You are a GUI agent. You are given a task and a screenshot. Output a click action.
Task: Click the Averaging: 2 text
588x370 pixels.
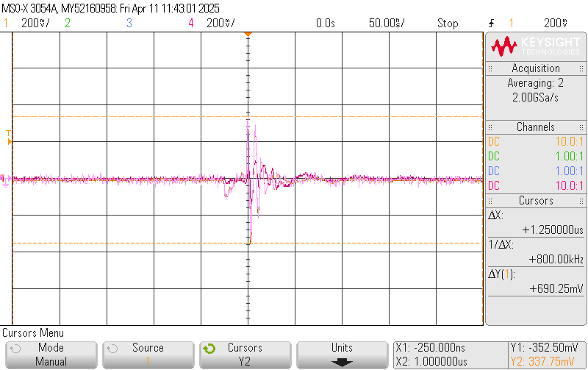click(x=536, y=83)
